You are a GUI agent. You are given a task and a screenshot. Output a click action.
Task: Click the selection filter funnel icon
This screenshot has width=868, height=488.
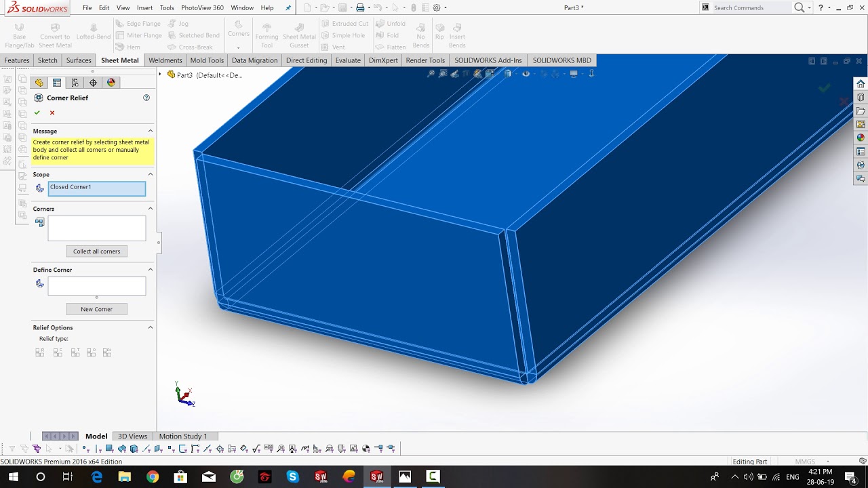12,449
